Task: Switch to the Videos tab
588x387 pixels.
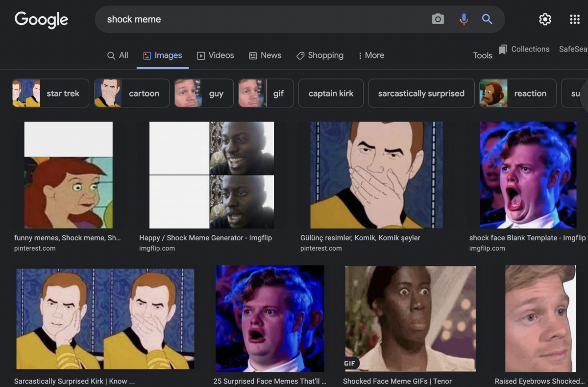Action: pos(216,55)
